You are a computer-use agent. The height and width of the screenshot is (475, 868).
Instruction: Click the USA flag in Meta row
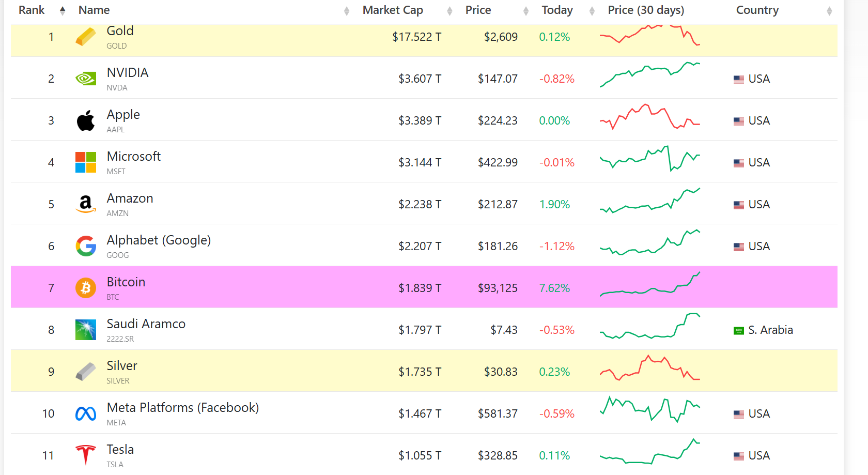pyautogui.click(x=739, y=414)
